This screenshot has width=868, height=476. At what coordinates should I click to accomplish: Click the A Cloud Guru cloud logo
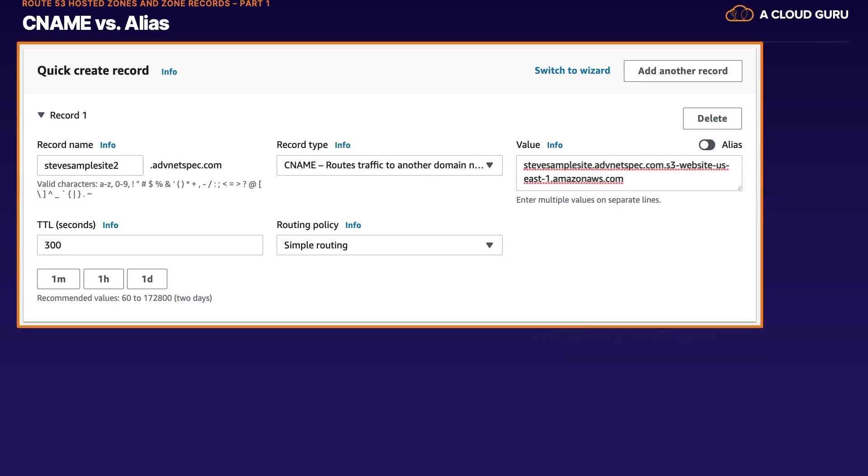(x=739, y=14)
